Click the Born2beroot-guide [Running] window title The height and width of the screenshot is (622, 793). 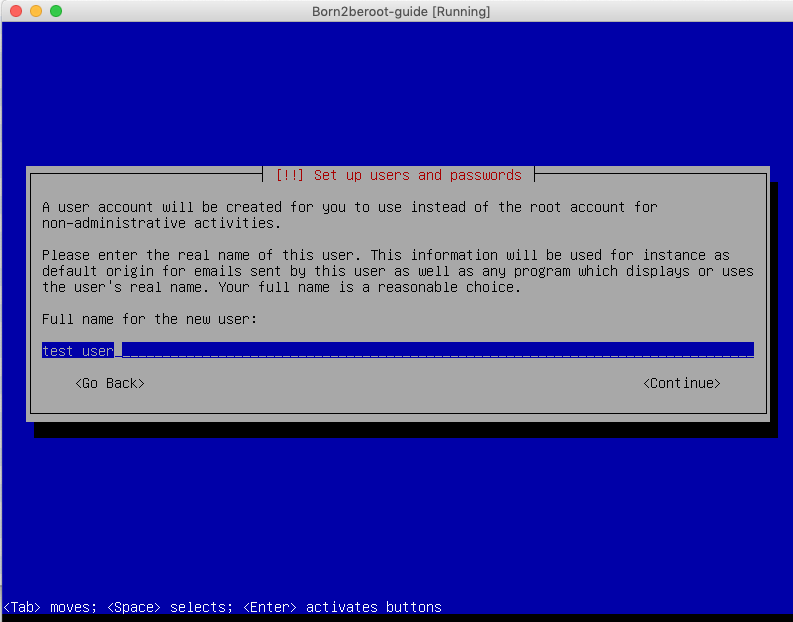pos(401,11)
